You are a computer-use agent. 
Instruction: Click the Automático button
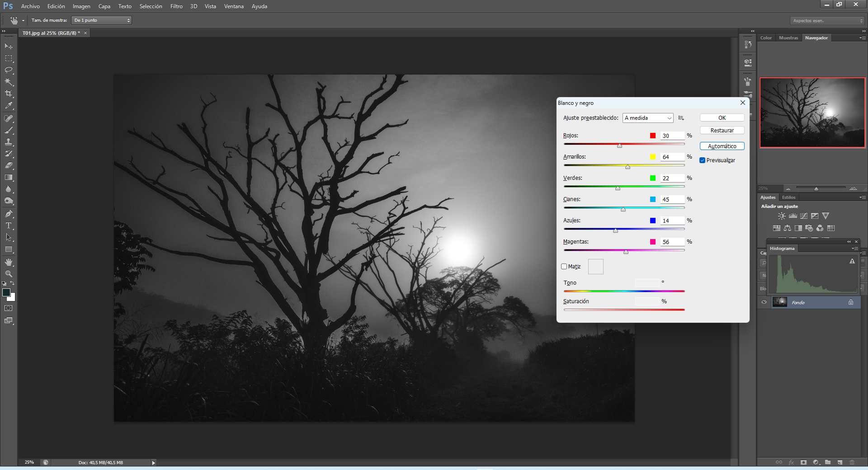tap(722, 146)
